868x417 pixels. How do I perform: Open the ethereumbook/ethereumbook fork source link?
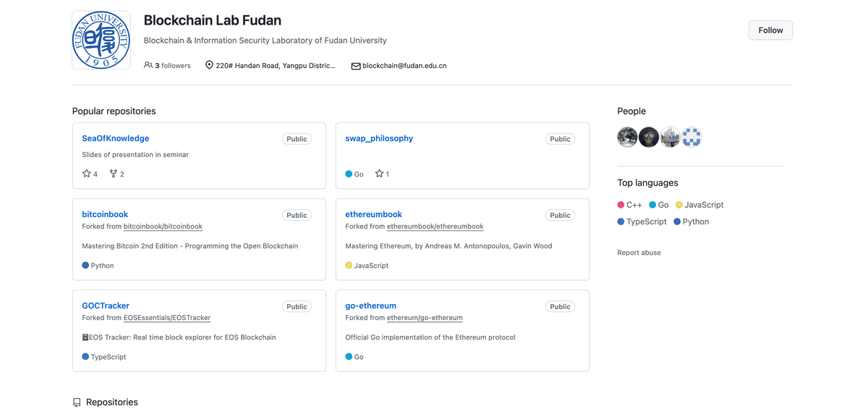point(435,227)
